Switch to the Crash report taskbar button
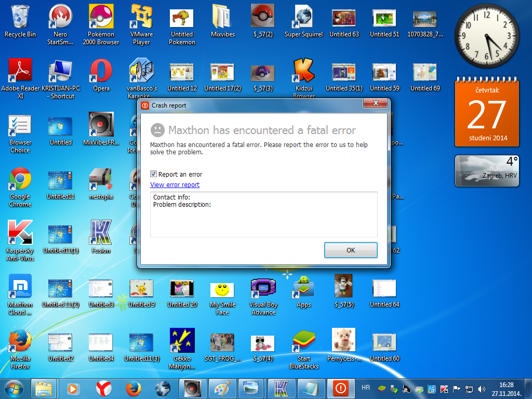Image resolution: width=532 pixels, height=399 pixels. click(341, 389)
